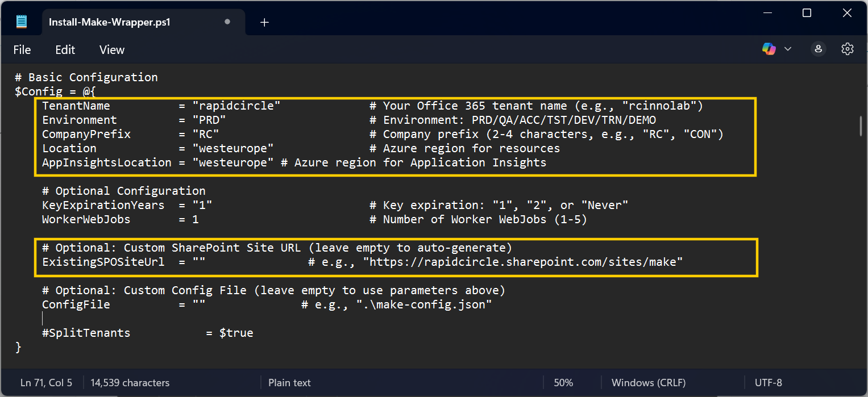868x397 pixels.
Task: Click the Plain text status item
Action: [289, 382]
